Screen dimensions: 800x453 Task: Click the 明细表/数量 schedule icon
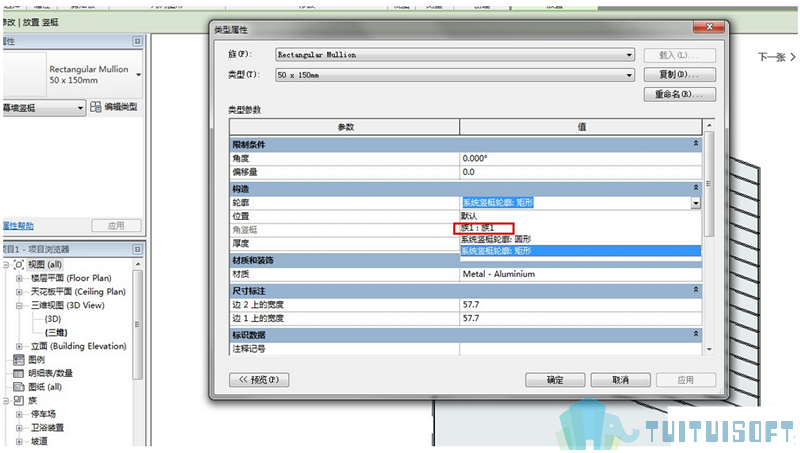coord(19,373)
